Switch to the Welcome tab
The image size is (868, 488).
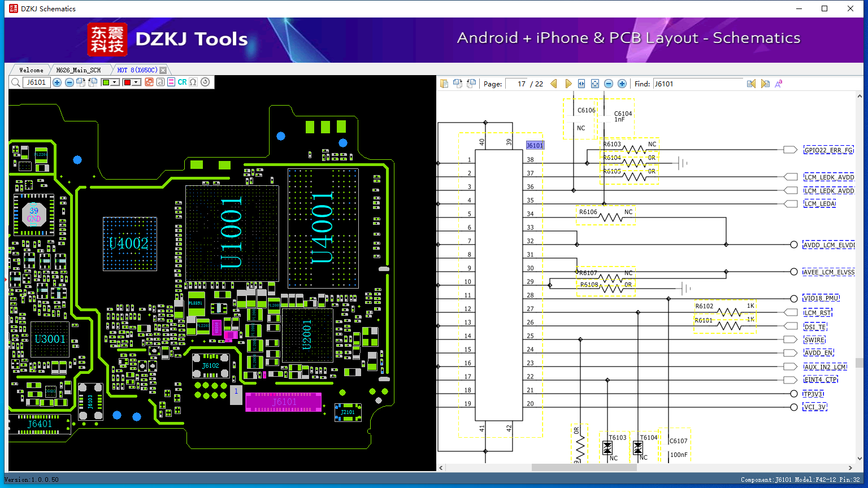pyautogui.click(x=31, y=70)
